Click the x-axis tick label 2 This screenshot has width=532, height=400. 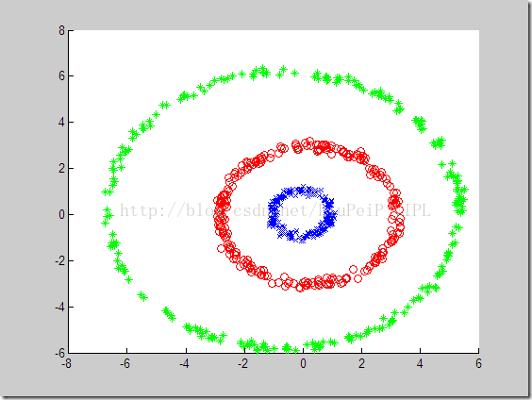pyautogui.click(x=361, y=364)
